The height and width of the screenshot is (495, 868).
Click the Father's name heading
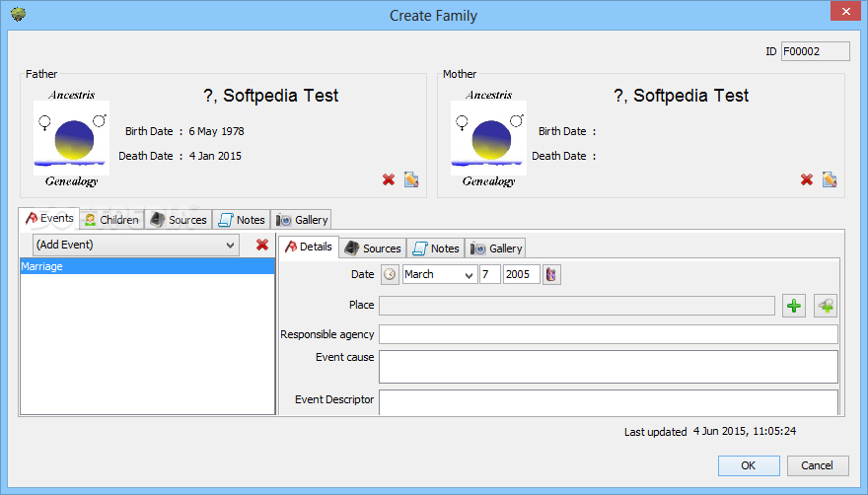click(x=270, y=96)
